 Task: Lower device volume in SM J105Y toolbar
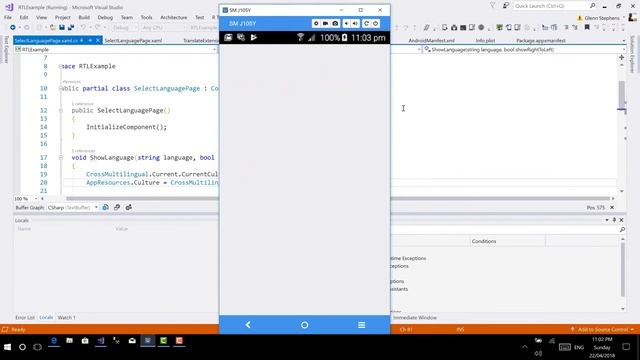[x=346, y=24]
